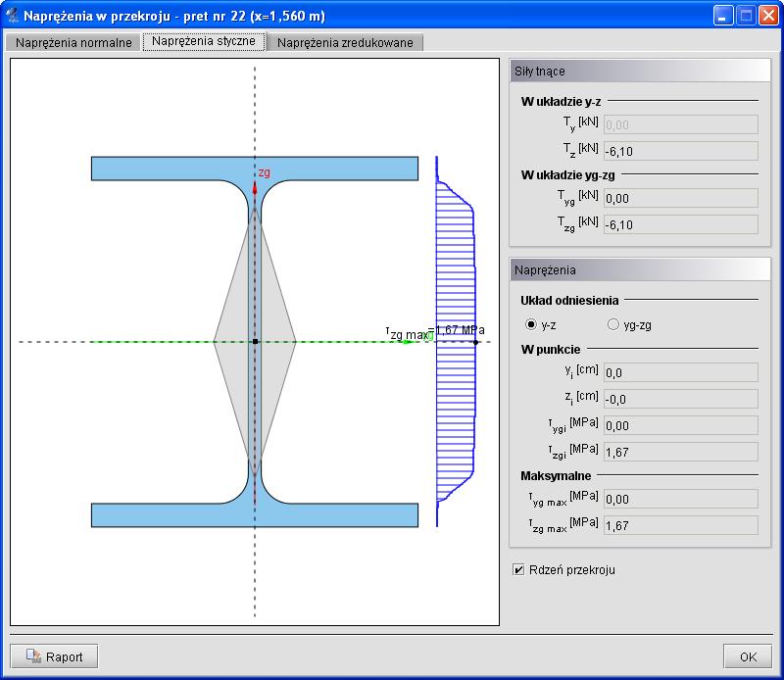Screen dimensions: 784x680
Task: Click the top flange of the I-section
Action: [x=255, y=169]
